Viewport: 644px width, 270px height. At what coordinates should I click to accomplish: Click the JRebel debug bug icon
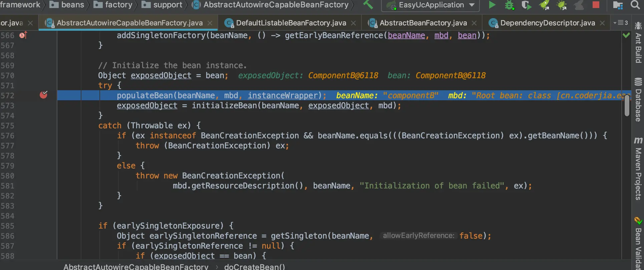562,5
